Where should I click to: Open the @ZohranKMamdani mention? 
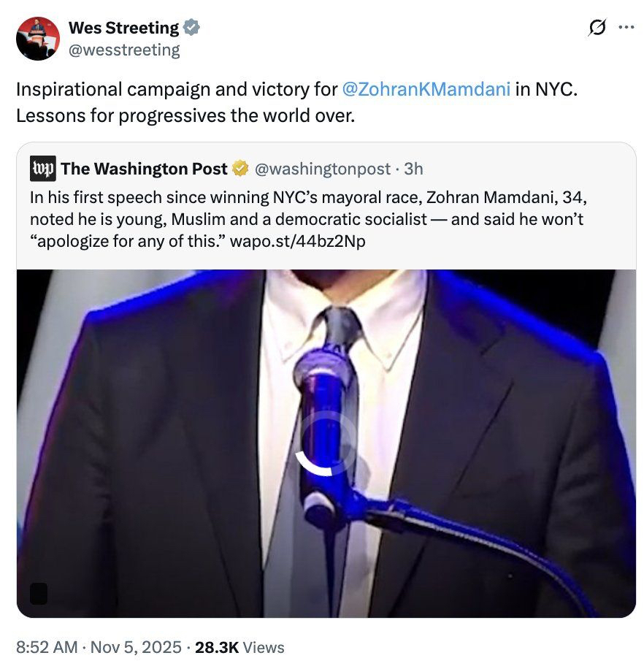(426, 91)
